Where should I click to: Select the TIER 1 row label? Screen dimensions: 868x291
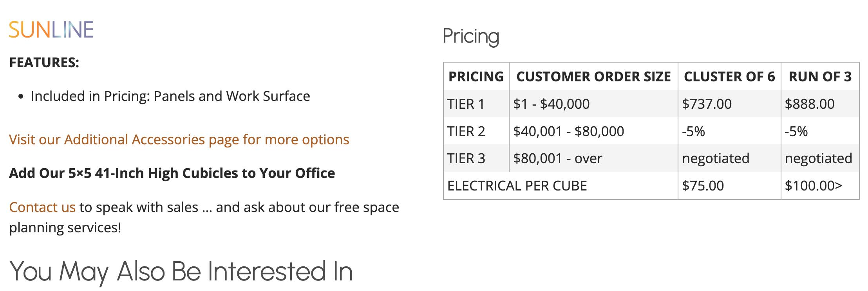(x=466, y=104)
